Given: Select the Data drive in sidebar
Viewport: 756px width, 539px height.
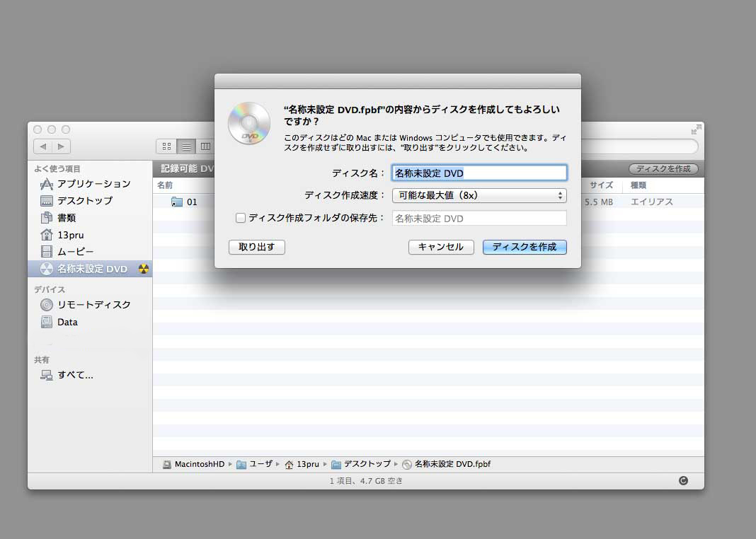Looking at the screenshot, I should [x=67, y=322].
